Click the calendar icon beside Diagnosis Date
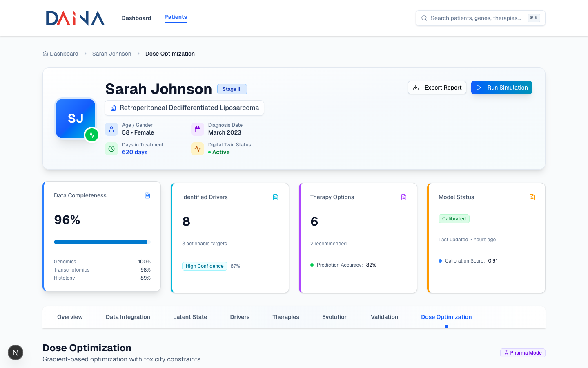 coord(198,129)
